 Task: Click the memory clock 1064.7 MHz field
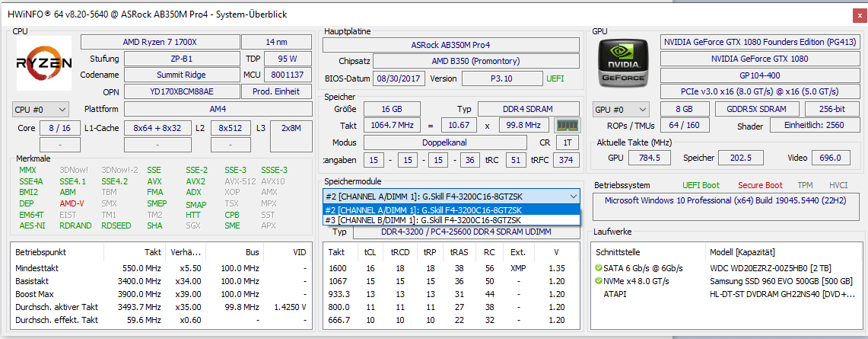tap(391, 125)
